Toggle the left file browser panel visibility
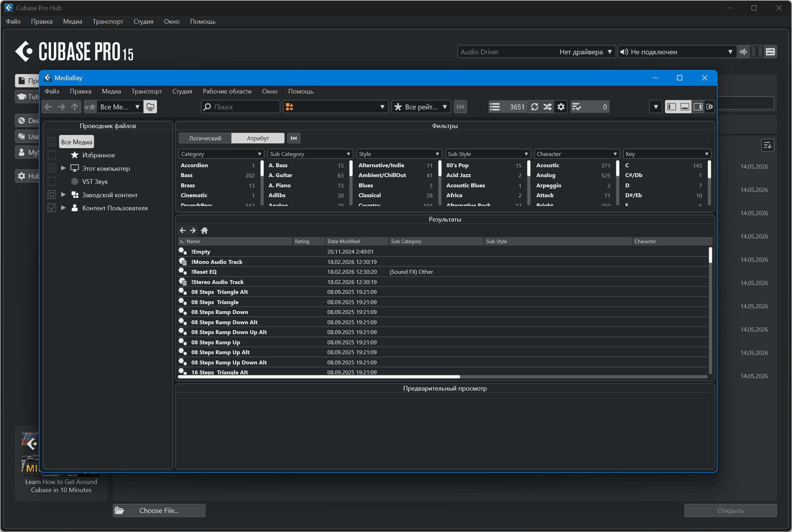This screenshot has height=532, width=792. click(672, 107)
